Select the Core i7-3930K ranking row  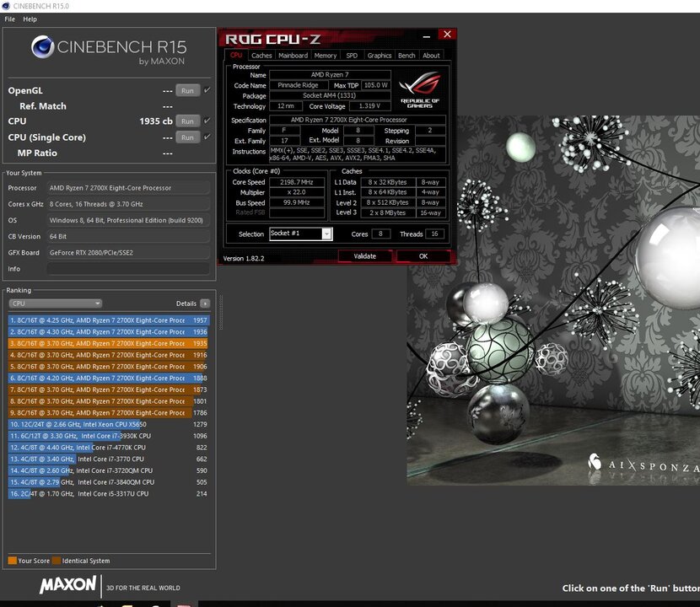pyautogui.click(x=109, y=436)
